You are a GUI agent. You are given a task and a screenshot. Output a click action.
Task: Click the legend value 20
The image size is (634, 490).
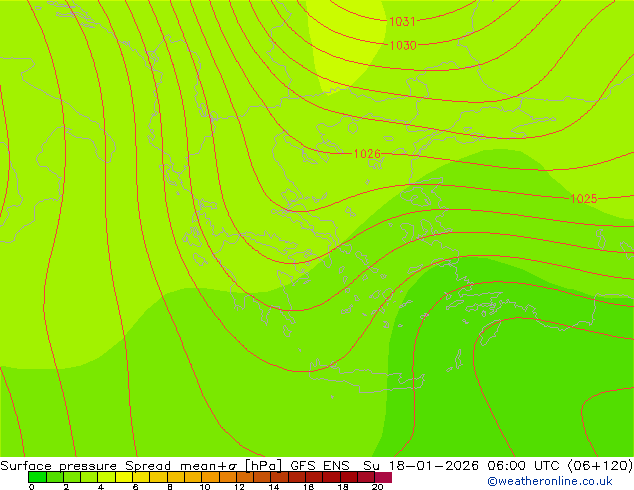[377, 487]
